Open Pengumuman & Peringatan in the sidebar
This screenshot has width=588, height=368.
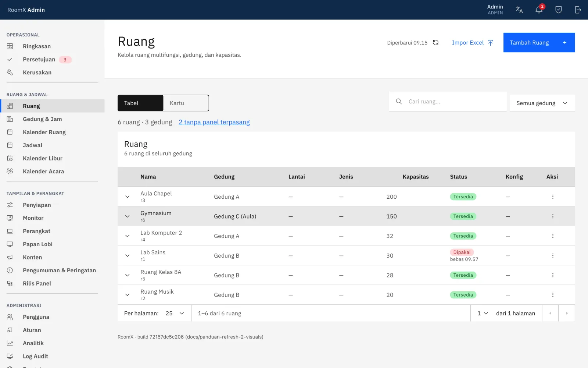coord(52,270)
